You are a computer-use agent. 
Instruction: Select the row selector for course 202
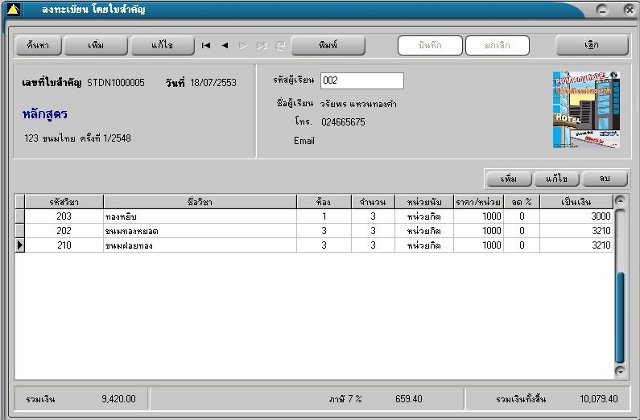point(20,231)
